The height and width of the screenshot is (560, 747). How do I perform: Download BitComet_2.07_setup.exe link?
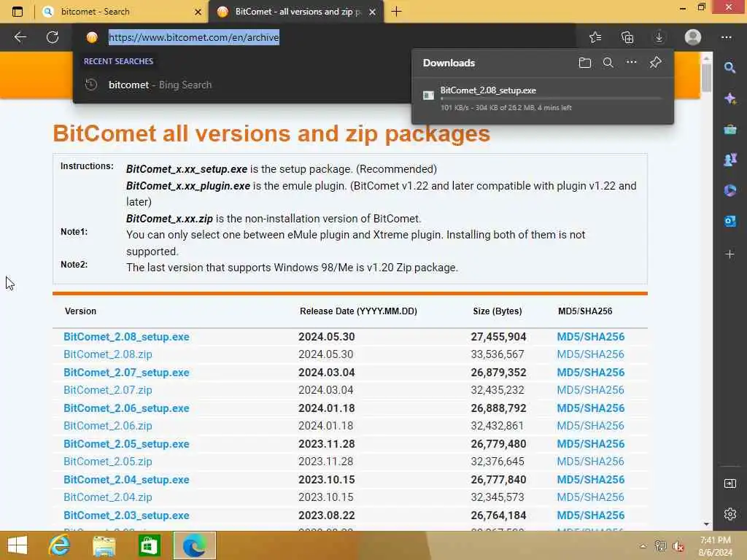[x=126, y=373]
